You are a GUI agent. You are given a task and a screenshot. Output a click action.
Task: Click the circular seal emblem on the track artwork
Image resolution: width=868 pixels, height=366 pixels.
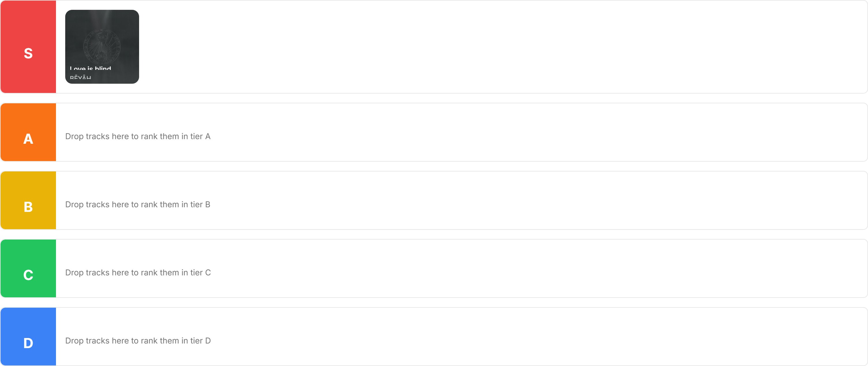click(102, 46)
